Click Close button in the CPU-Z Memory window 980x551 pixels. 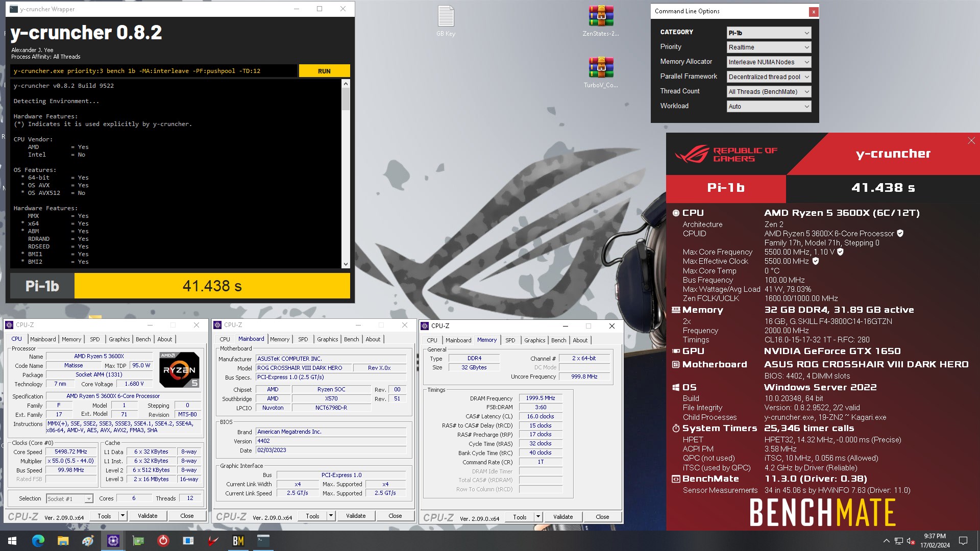[x=602, y=517]
